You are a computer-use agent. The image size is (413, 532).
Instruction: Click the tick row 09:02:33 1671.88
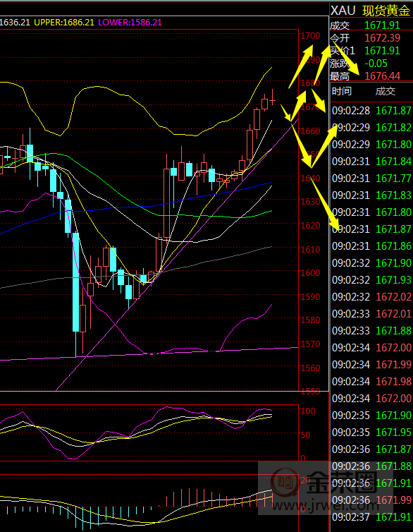click(371, 330)
